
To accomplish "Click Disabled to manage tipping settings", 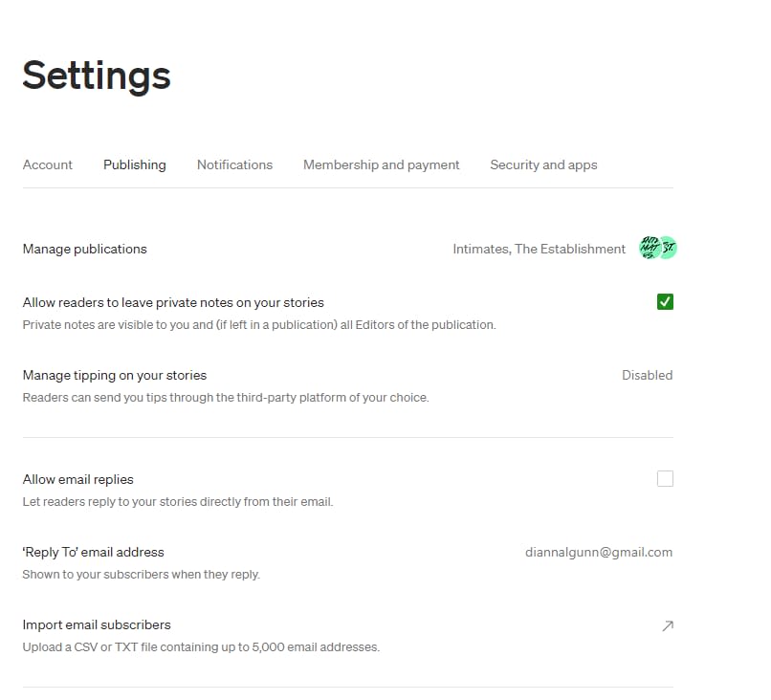I will [648, 375].
